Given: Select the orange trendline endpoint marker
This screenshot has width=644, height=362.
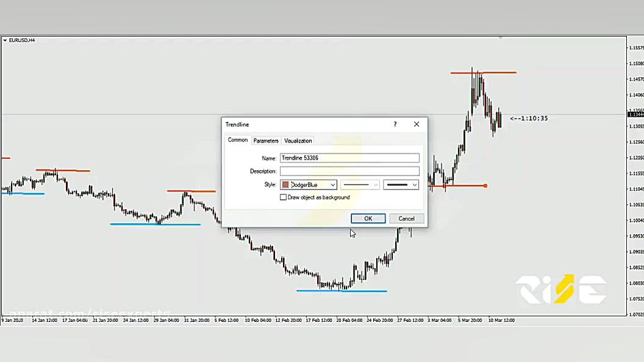Looking at the screenshot, I should point(485,186).
